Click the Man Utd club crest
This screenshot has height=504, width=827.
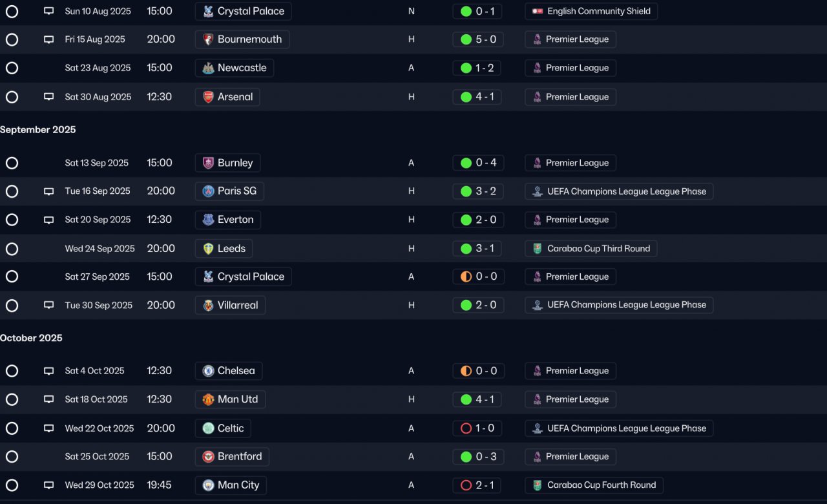click(208, 399)
